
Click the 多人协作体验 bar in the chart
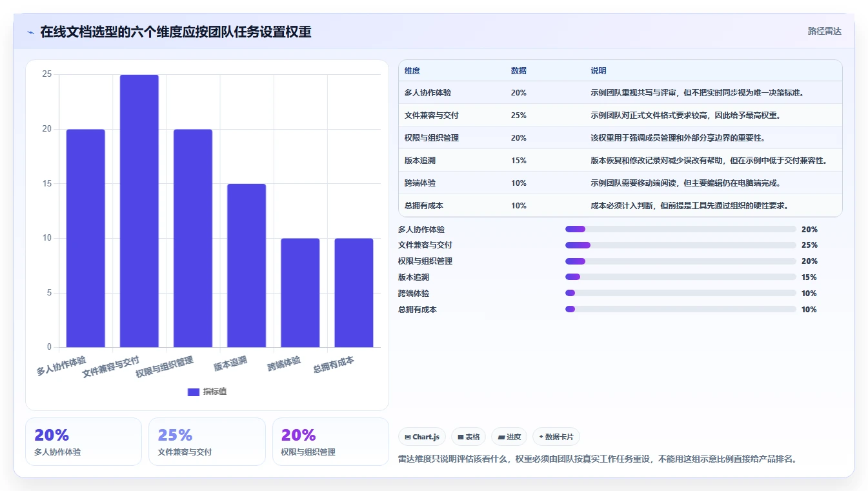click(85, 238)
